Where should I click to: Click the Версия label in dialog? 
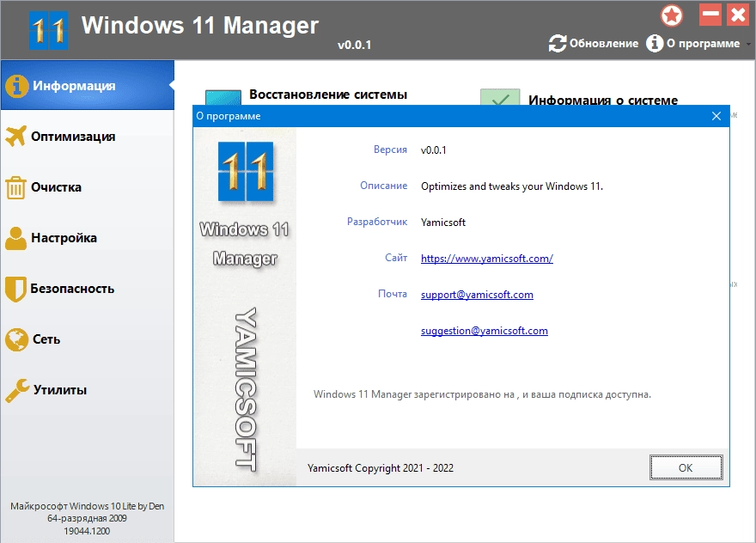pyautogui.click(x=390, y=149)
